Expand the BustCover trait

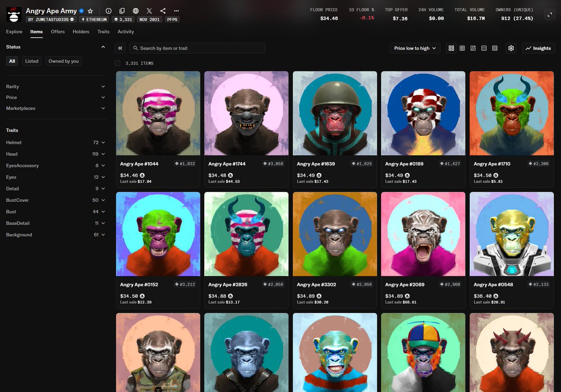tap(56, 200)
